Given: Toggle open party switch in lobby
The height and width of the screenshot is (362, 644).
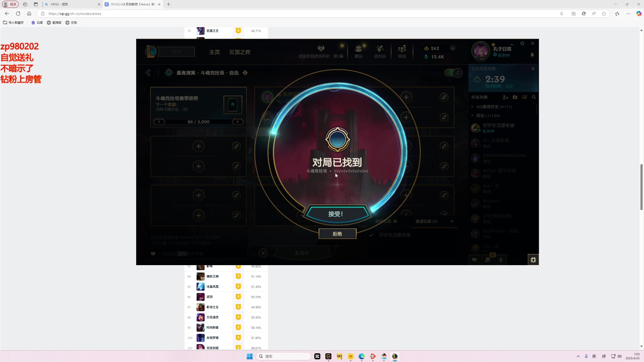Looking at the screenshot, I should (453, 73).
